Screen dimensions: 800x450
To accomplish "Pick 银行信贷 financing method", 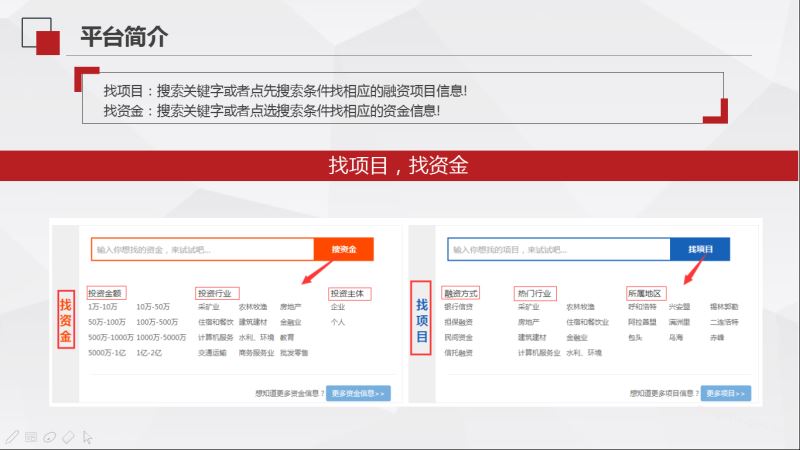I will pyautogui.click(x=458, y=307).
